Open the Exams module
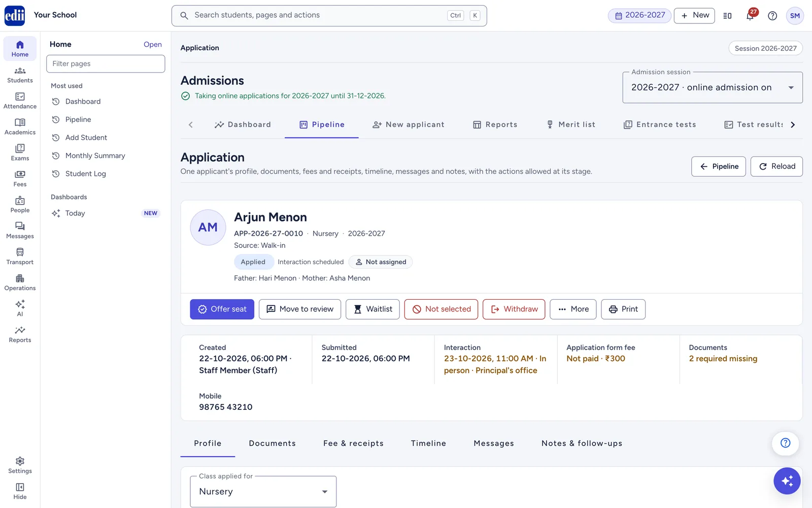The height and width of the screenshot is (508, 812). pos(20,152)
